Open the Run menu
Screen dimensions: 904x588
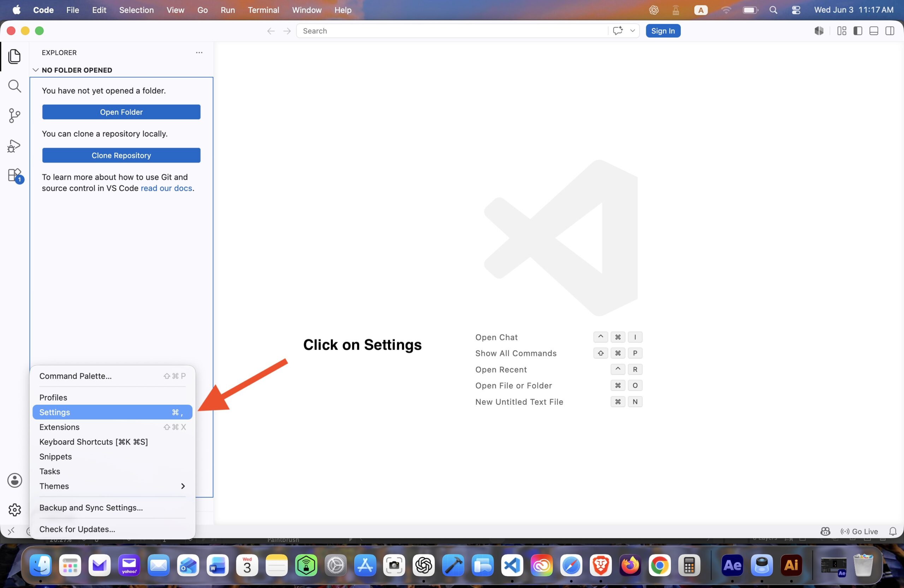227,10
